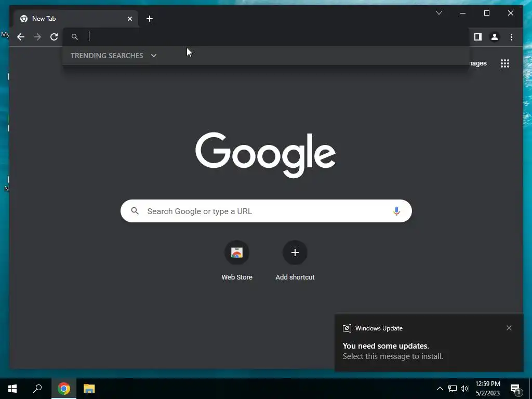Open network status tray icon
Screen dimensions: 532x399
(453, 389)
